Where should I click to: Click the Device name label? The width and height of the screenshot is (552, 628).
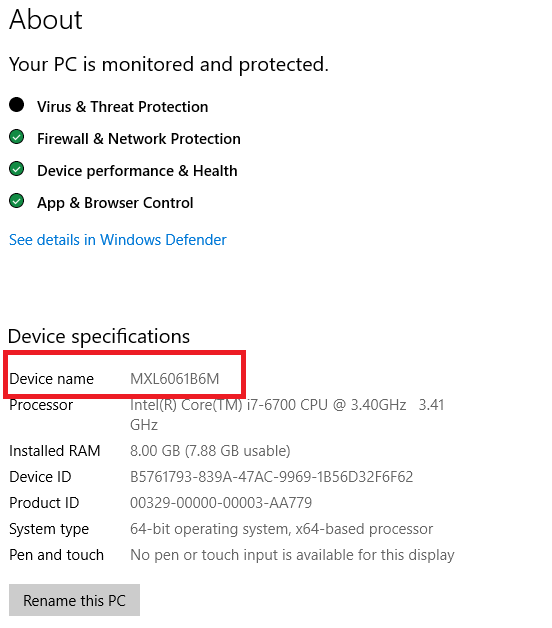51,378
